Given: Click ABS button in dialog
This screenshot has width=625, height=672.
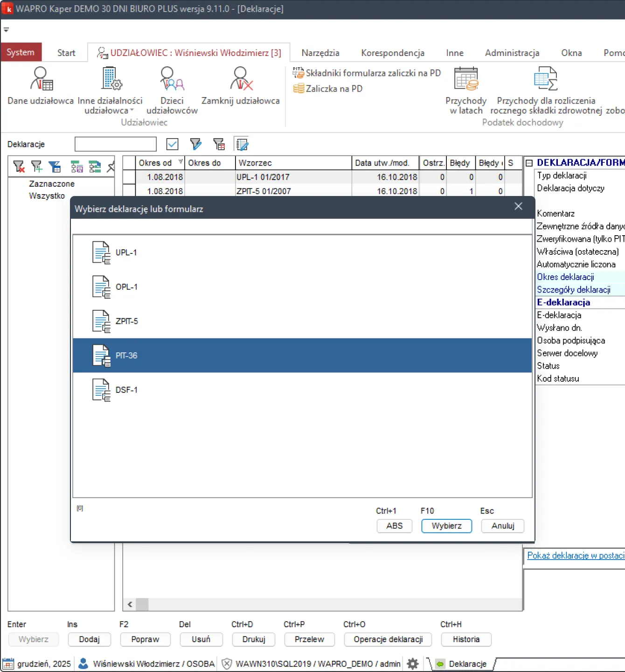Looking at the screenshot, I should pos(394,526).
